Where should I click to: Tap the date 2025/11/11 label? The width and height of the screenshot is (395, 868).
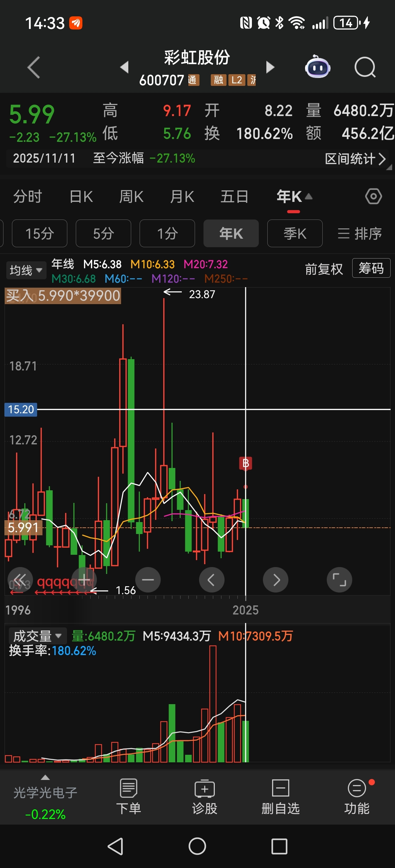tap(44, 159)
